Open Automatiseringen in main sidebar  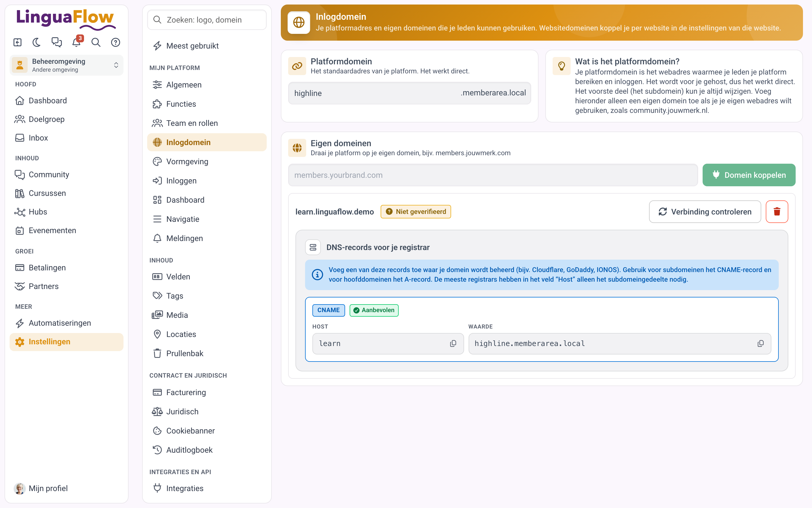[x=67, y=323]
